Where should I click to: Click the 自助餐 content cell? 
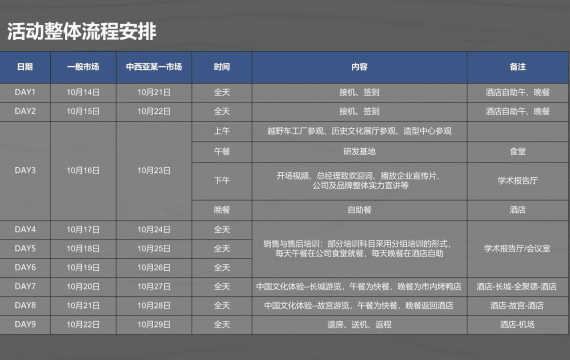[x=359, y=210]
